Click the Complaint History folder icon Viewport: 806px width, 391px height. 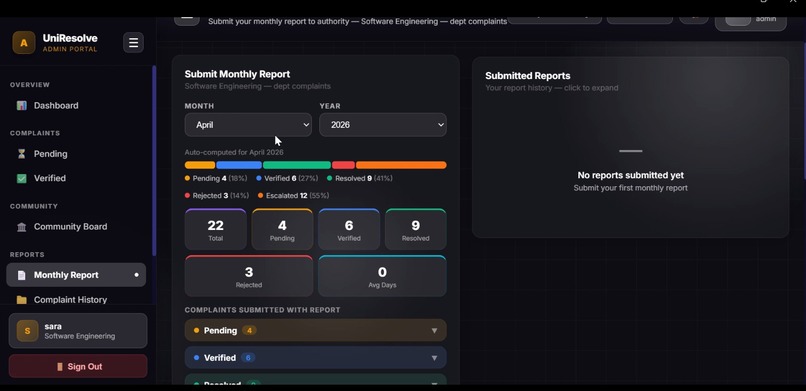(22, 300)
